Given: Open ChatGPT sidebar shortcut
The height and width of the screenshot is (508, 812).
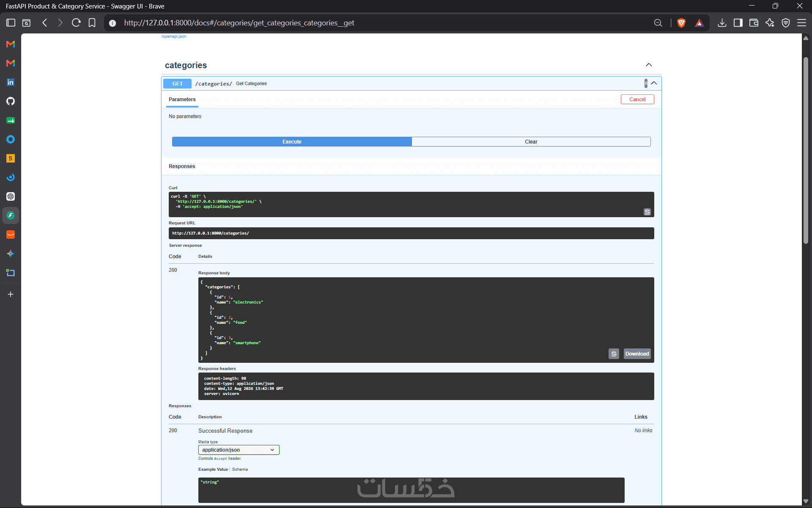Looking at the screenshot, I should (x=11, y=196).
